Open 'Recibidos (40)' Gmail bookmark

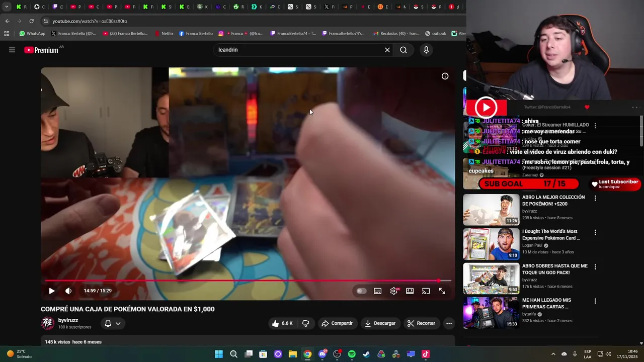point(396,34)
